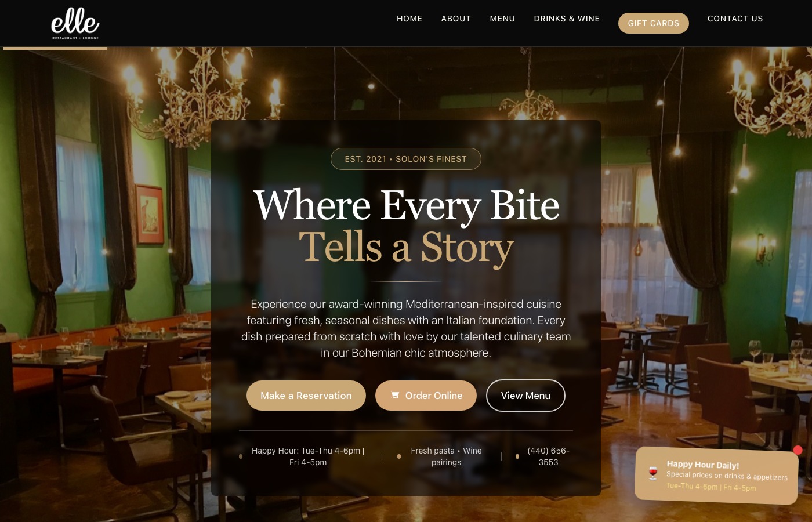Open the DRINKS & WINE page
Screen dimensions: 812x522
567,19
